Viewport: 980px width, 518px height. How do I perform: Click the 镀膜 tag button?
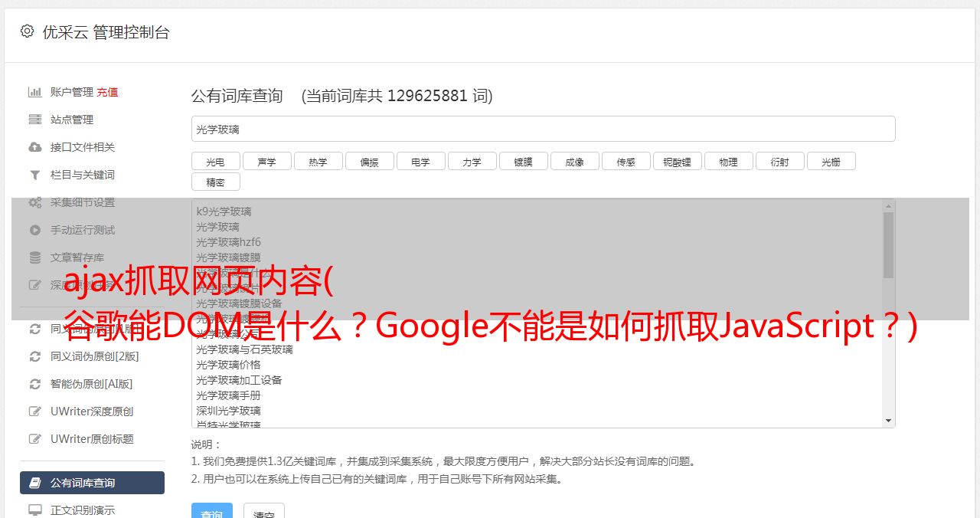point(523,161)
